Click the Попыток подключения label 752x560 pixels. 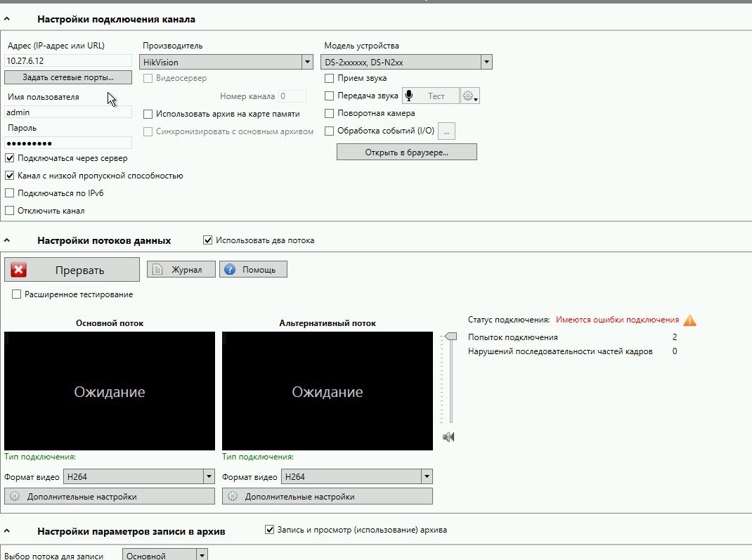coord(512,337)
